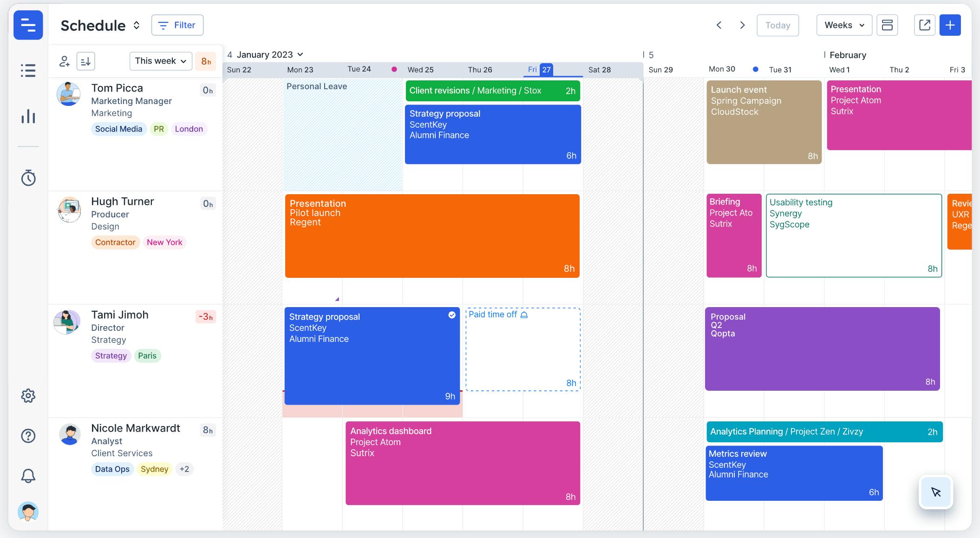The width and height of the screenshot is (980, 538).
Task: Click the add new entry plus icon top right
Action: (952, 25)
